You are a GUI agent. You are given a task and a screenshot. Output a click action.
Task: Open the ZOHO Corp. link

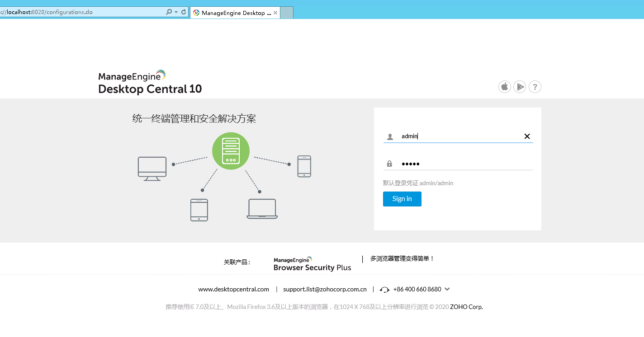(x=466, y=307)
